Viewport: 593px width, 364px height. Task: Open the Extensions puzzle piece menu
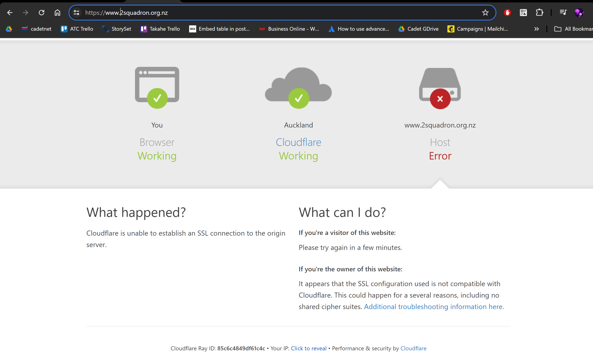[x=540, y=13]
